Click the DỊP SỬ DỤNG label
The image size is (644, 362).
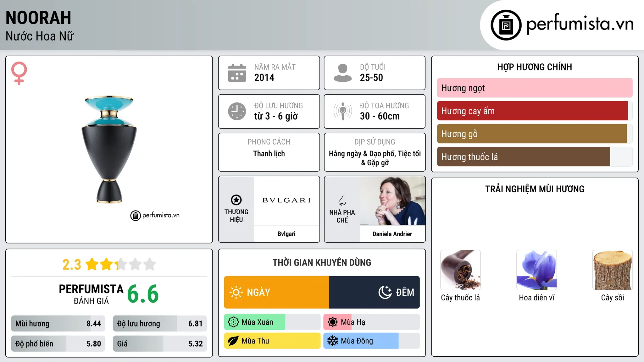(375, 142)
